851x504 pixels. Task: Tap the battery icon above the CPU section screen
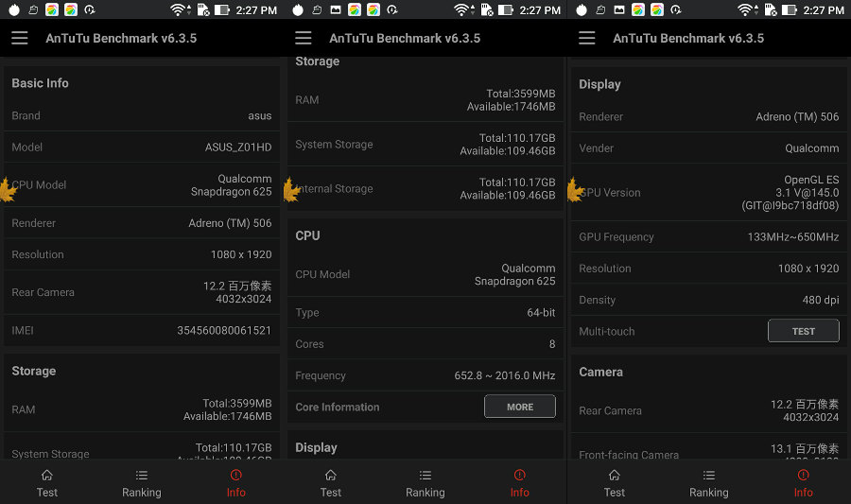coord(505,9)
